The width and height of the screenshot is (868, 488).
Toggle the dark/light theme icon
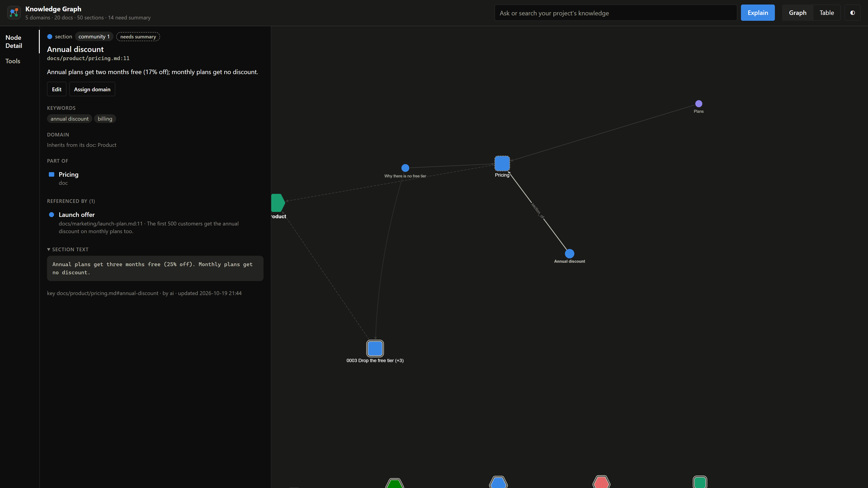tap(852, 13)
